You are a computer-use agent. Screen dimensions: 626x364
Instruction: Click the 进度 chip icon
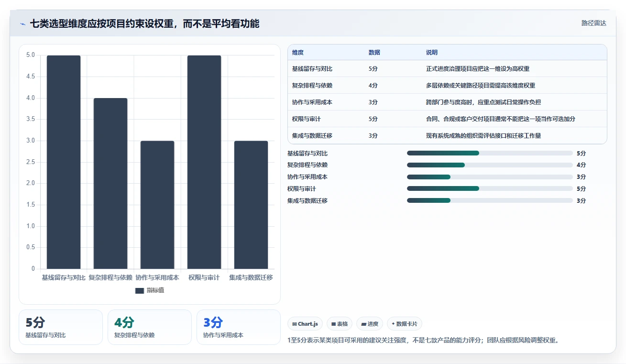tap(363, 324)
